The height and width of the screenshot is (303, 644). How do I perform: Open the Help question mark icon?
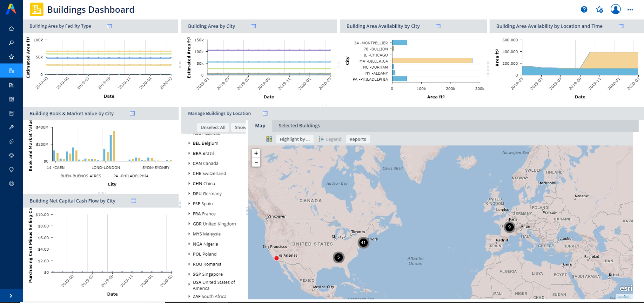coord(584,10)
